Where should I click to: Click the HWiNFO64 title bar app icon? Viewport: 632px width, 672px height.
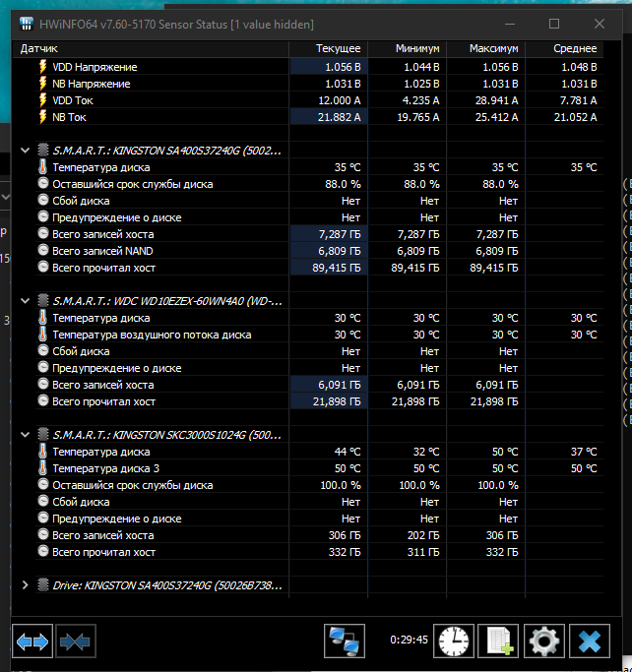pos(27,24)
